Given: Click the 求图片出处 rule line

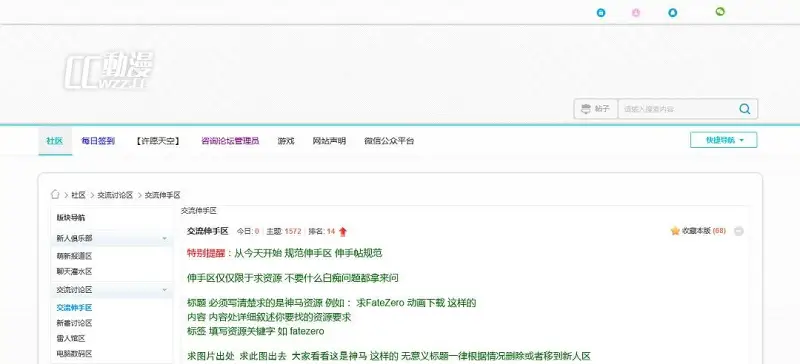Looking at the screenshot, I should point(389,356).
